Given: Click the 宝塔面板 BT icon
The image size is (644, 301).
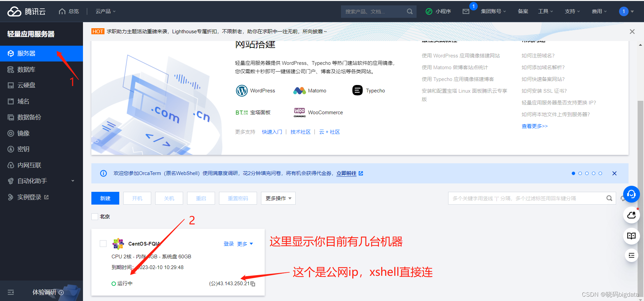Looking at the screenshot, I should tap(242, 113).
